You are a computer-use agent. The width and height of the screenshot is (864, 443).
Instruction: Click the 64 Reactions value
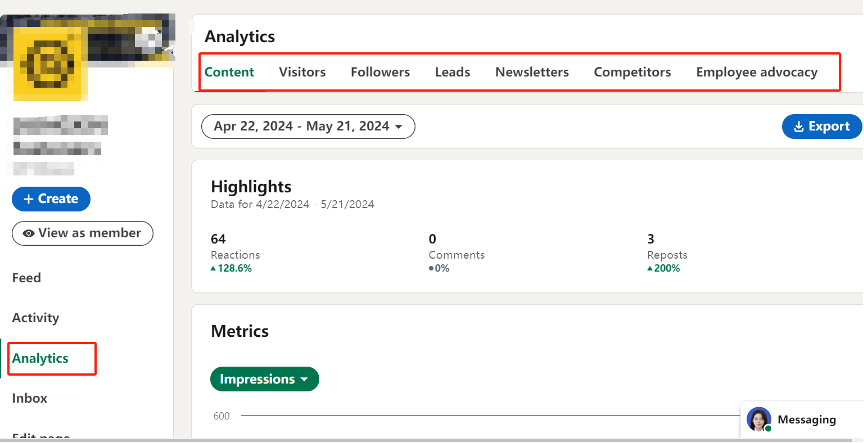(218, 239)
